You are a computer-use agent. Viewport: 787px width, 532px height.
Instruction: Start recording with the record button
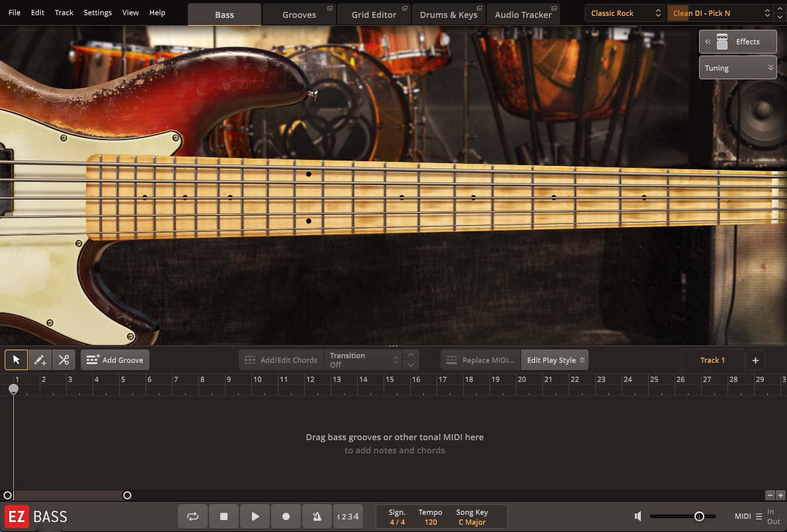tap(286, 516)
